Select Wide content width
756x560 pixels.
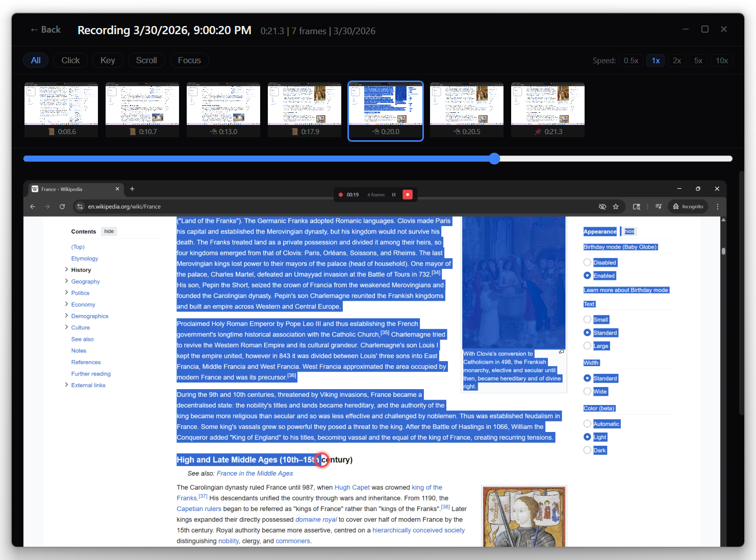tap(587, 391)
